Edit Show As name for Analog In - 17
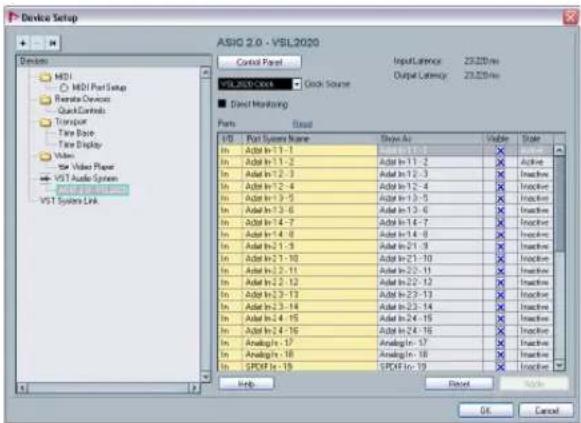This screenshot has height=423, width=581. point(430,343)
